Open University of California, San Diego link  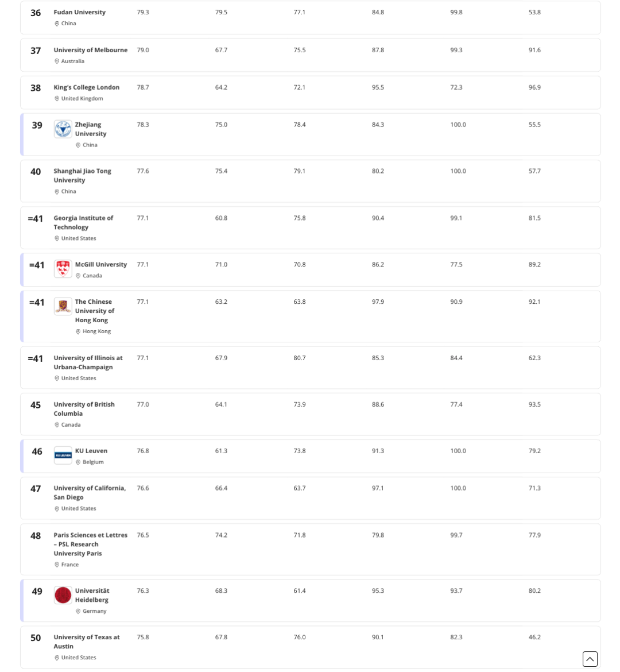click(x=90, y=492)
